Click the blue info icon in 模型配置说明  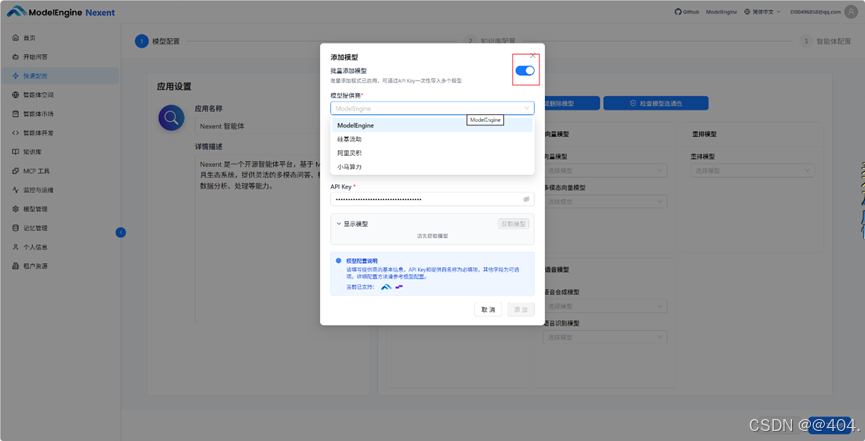[x=338, y=260]
